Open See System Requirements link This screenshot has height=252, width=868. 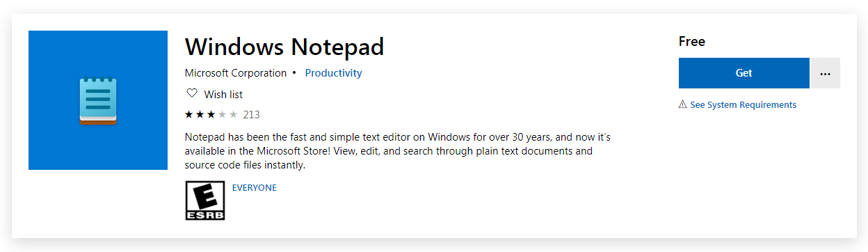[x=743, y=105]
